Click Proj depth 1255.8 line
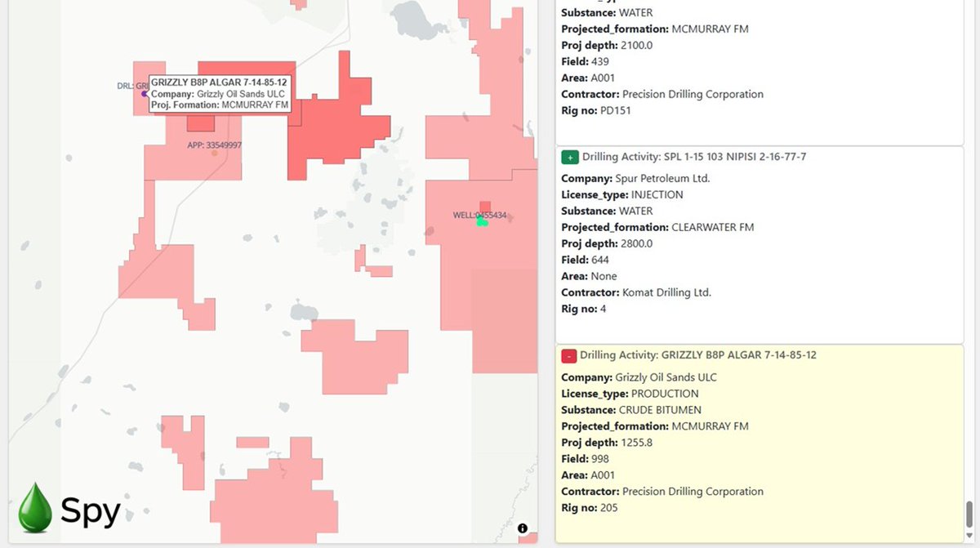The width and height of the screenshot is (980, 548). point(607,443)
